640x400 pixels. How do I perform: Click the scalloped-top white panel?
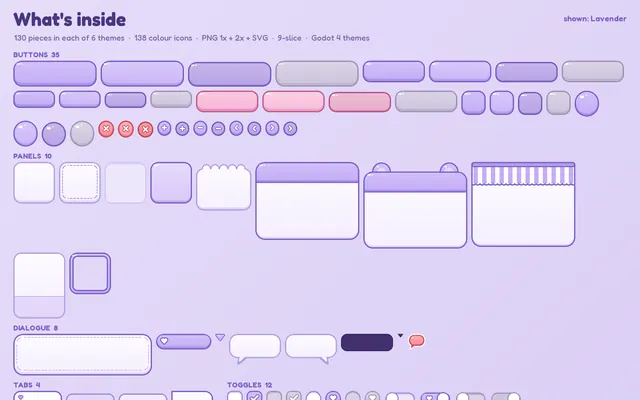click(224, 187)
